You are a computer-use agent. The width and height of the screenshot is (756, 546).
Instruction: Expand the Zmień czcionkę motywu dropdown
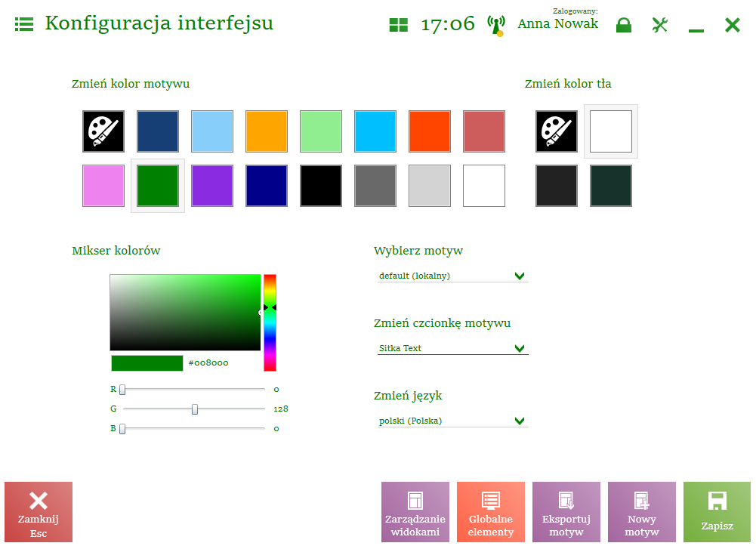pos(452,348)
